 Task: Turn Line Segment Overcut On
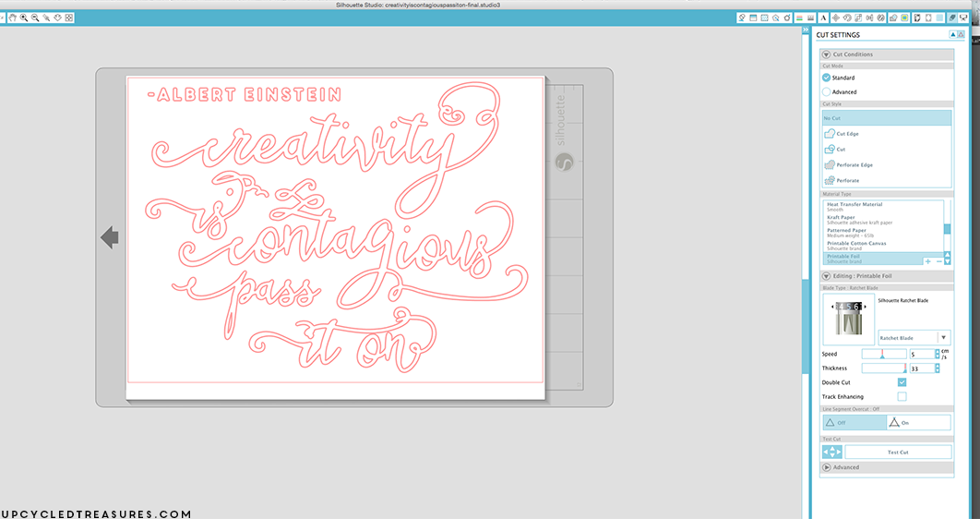click(919, 423)
